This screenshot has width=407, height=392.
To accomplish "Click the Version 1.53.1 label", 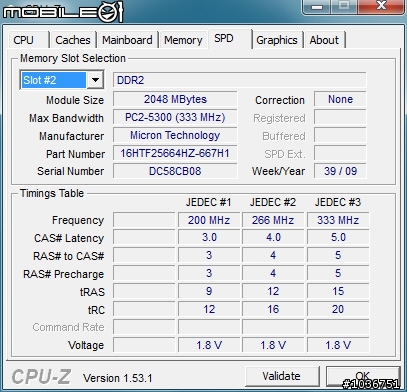I will 118,378.
